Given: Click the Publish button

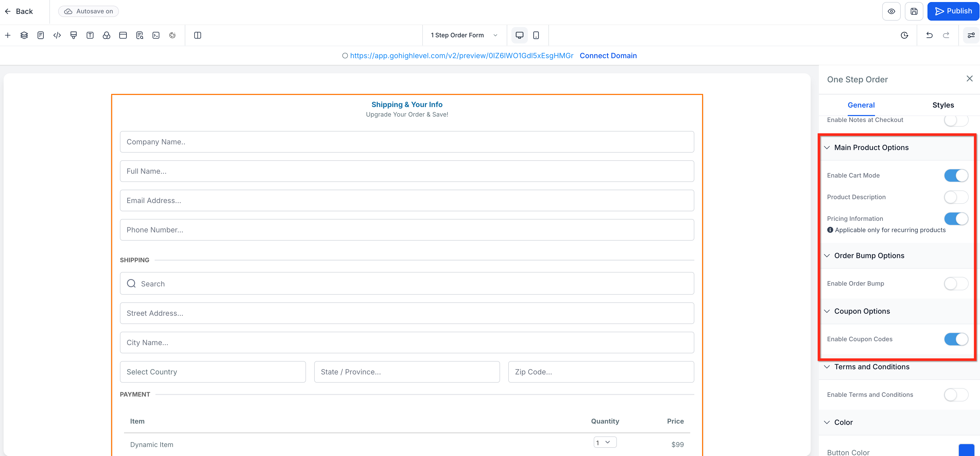Looking at the screenshot, I should point(953,11).
